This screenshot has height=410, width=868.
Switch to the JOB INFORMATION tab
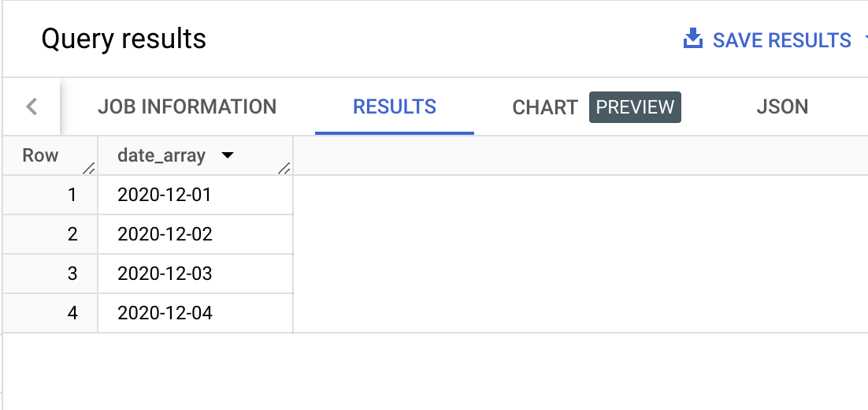coord(187,106)
